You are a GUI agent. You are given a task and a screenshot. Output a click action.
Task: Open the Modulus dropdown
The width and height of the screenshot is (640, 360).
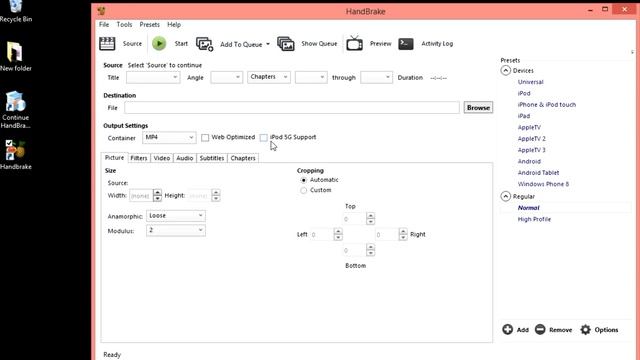pos(176,230)
